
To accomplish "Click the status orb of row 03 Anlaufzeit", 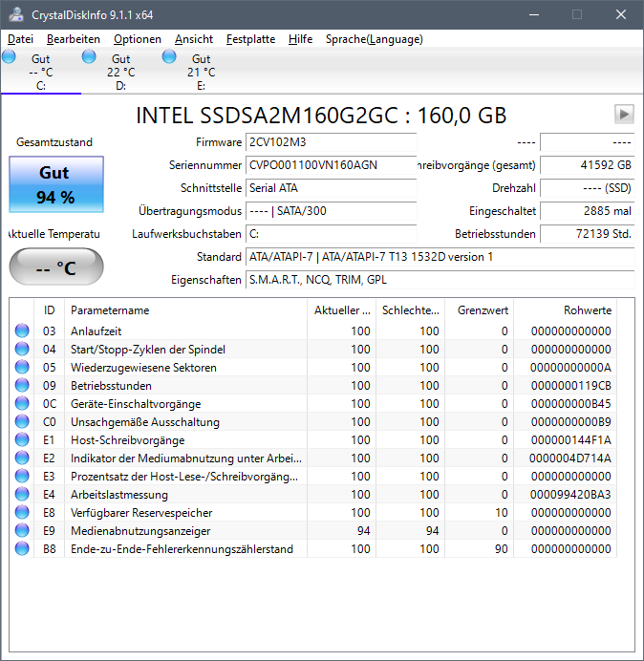I will coord(22,330).
